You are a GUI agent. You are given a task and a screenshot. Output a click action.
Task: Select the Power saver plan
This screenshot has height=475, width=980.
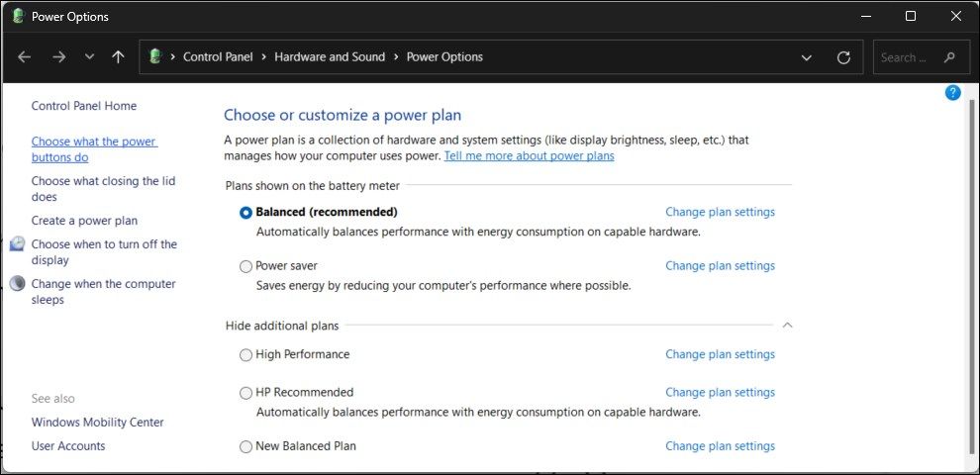(246, 266)
